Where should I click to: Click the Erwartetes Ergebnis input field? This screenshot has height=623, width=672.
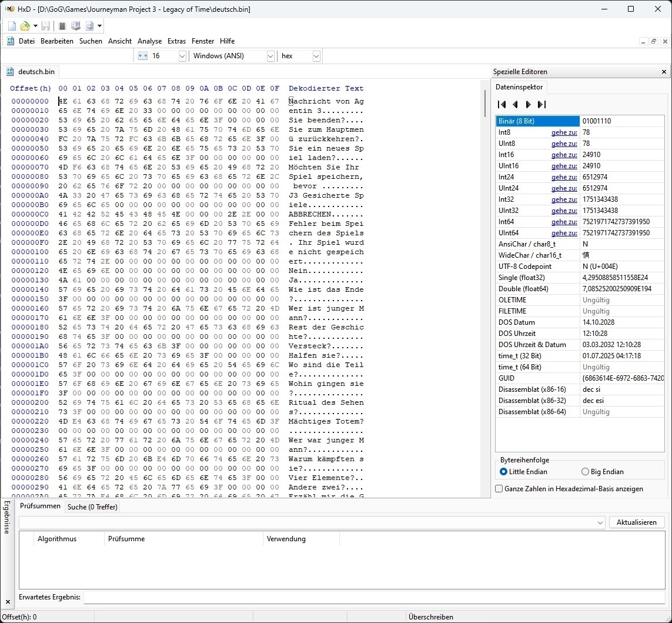tap(374, 597)
